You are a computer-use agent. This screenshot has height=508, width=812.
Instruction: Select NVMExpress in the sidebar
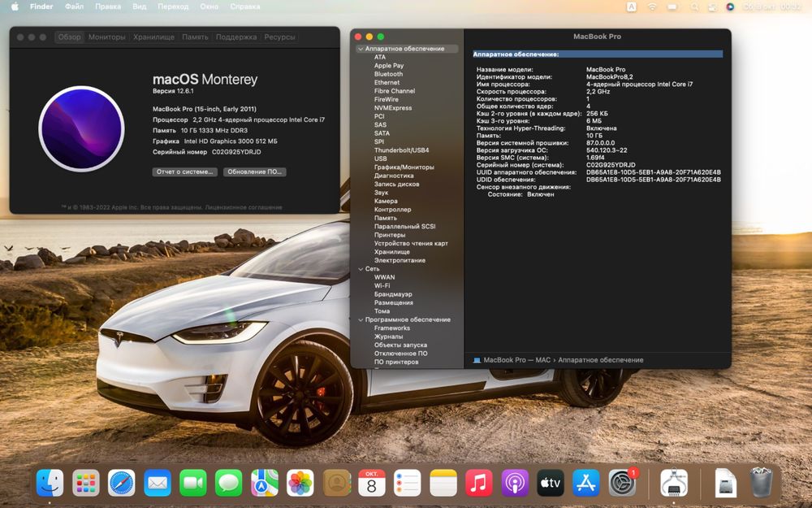(393, 108)
